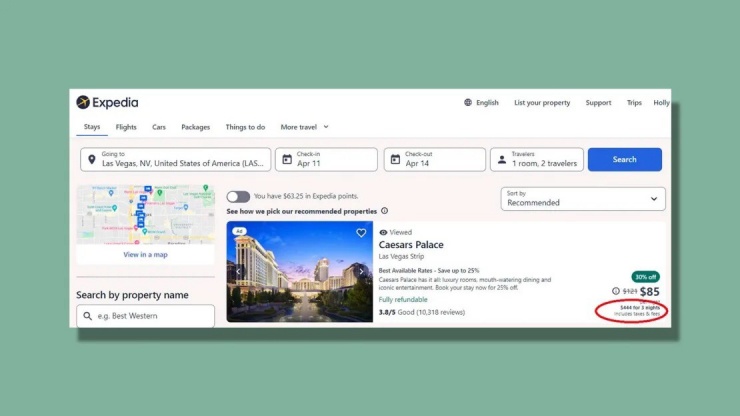Image resolution: width=740 pixels, height=416 pixels.
Task: Click the globe language icon
Action: [468, 102]
